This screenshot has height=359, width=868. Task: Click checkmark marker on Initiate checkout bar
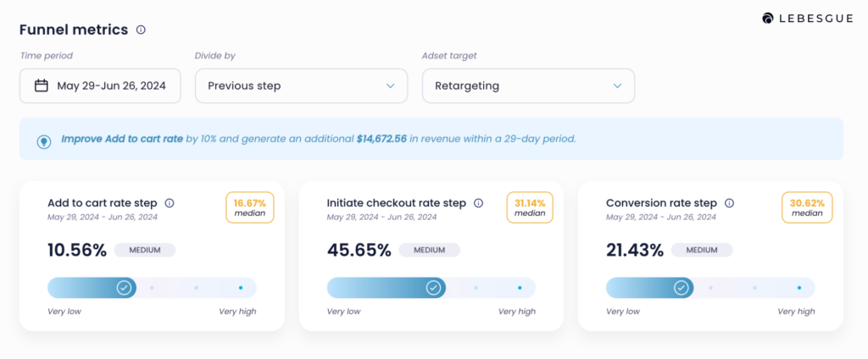click(433, 288)
